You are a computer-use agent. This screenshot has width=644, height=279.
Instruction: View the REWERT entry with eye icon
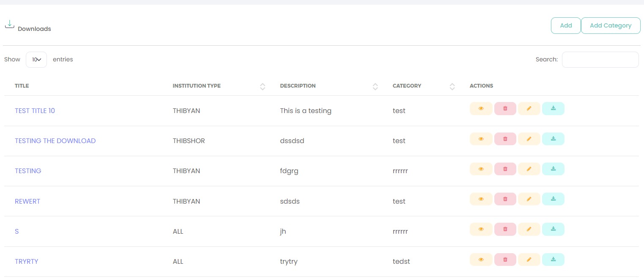point(481,199)
